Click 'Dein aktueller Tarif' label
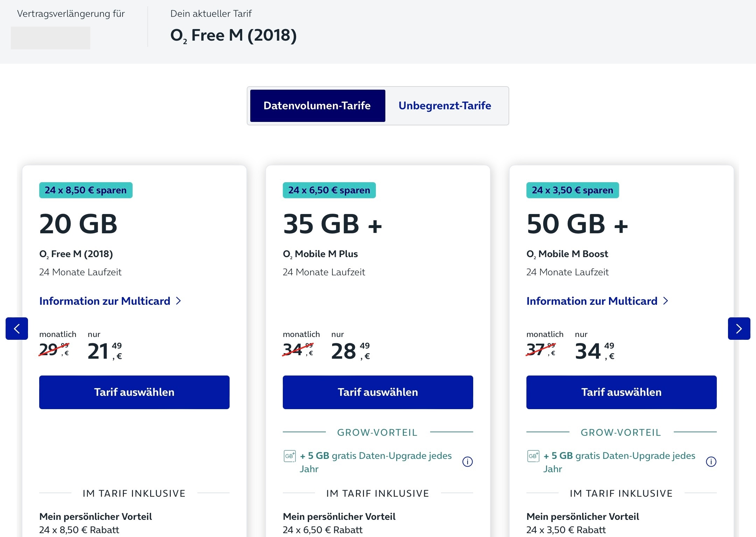 (x=211, y=14)
